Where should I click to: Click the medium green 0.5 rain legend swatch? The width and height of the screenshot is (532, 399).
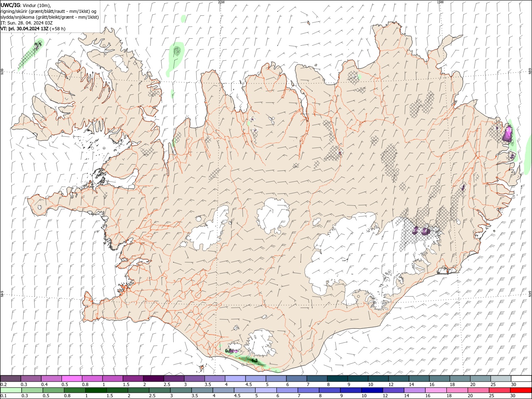click(53, 390)
